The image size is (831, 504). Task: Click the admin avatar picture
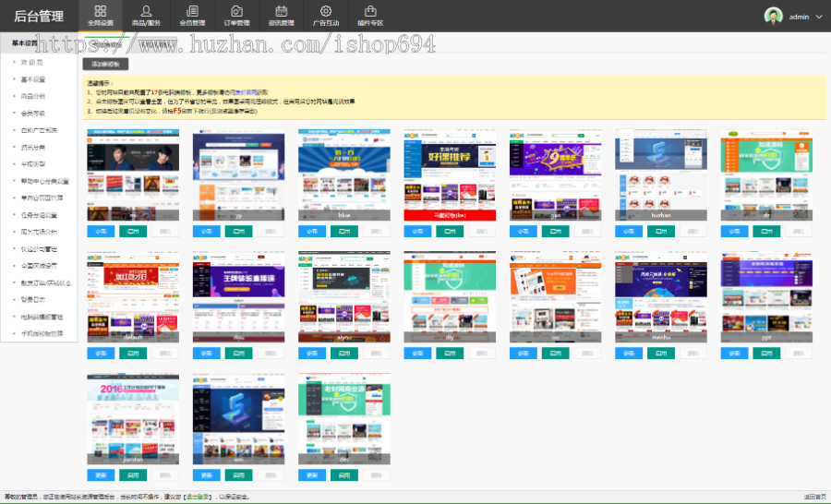pyautogui.click(x=773, y=16)
